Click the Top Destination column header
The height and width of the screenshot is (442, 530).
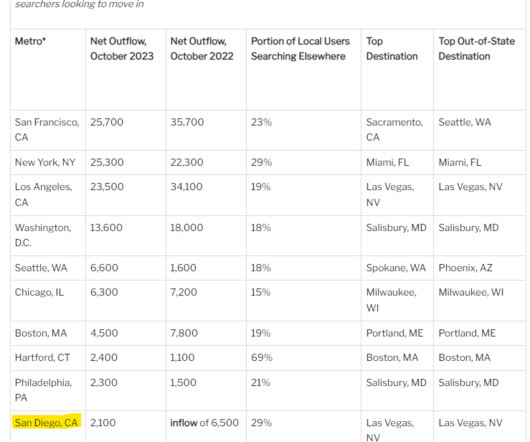click(x=392, y=49)
